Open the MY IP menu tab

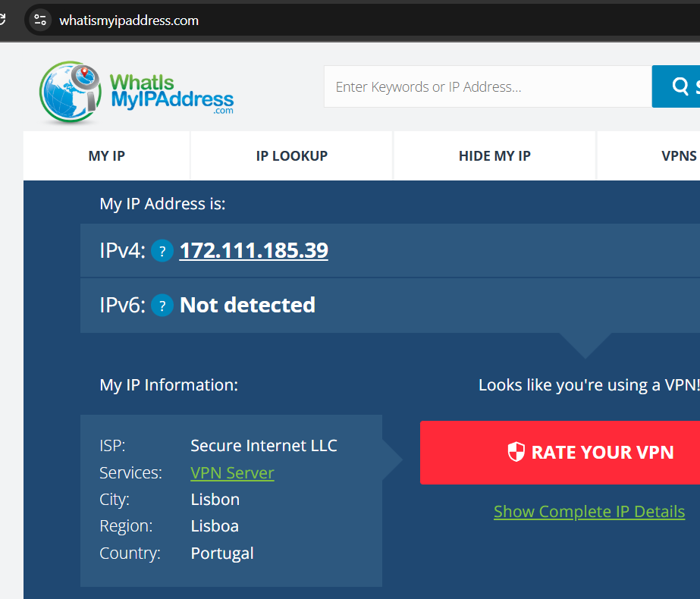(x=107, y=155)
